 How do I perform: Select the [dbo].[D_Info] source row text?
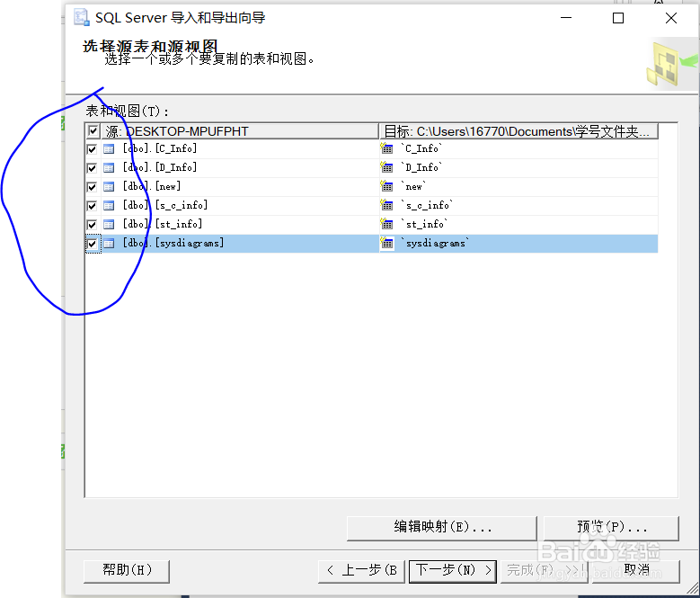(159, 167)
